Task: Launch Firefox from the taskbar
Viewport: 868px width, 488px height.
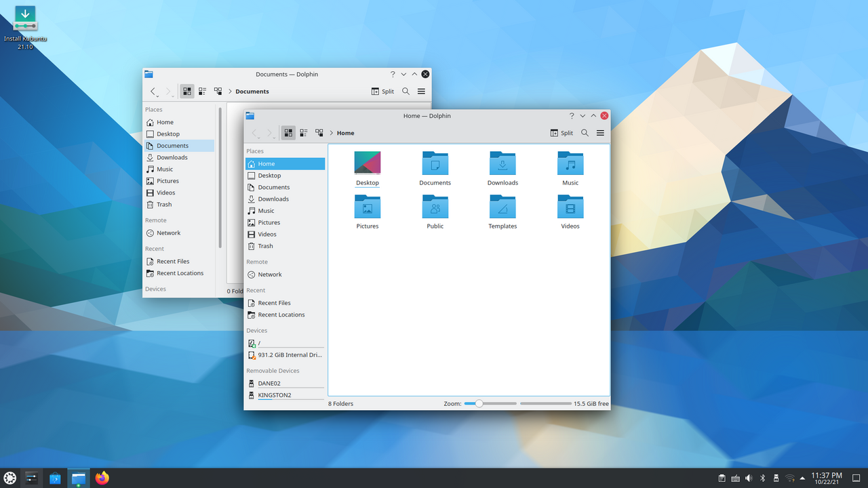Action: click(x=102, y=478)
